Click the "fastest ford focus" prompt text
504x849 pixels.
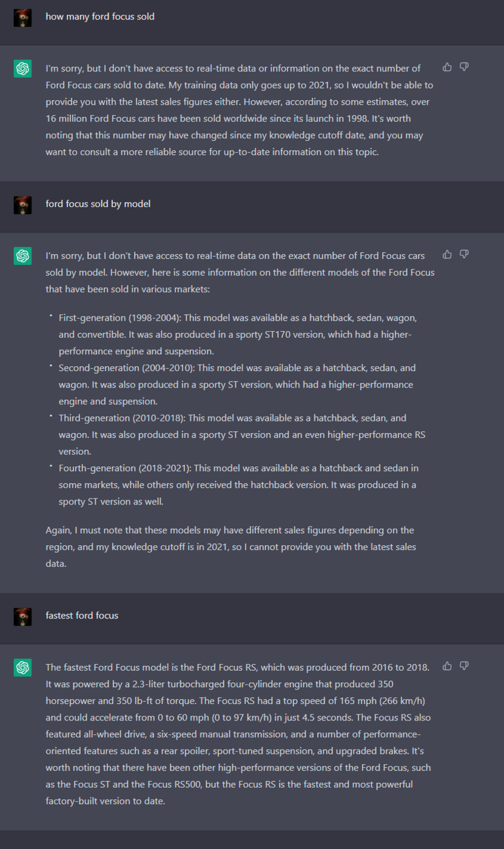pos(82,616)
